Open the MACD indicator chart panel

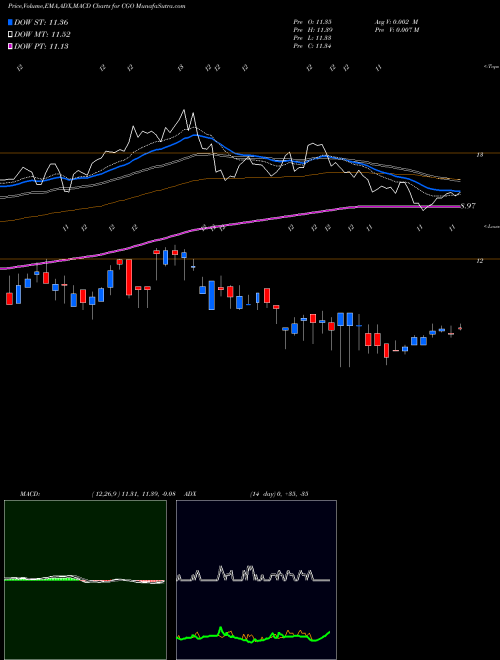pos(85,580)
